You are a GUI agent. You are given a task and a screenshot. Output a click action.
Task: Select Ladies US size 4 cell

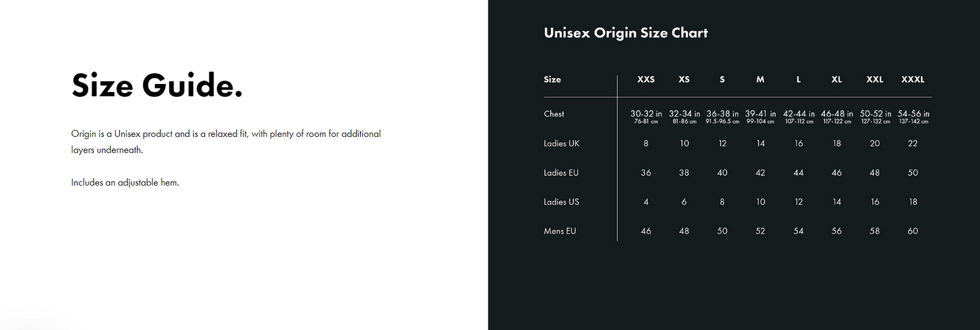tap(646, 202)
